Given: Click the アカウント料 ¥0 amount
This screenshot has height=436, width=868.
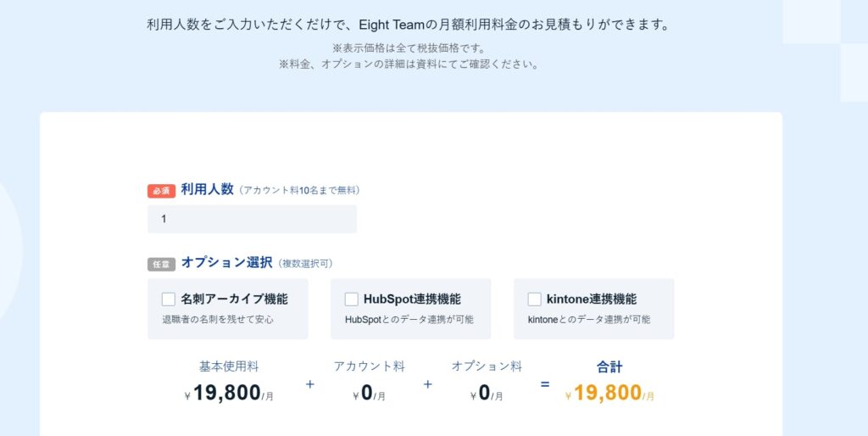Looking at the screenshot, I should [368, 393].
